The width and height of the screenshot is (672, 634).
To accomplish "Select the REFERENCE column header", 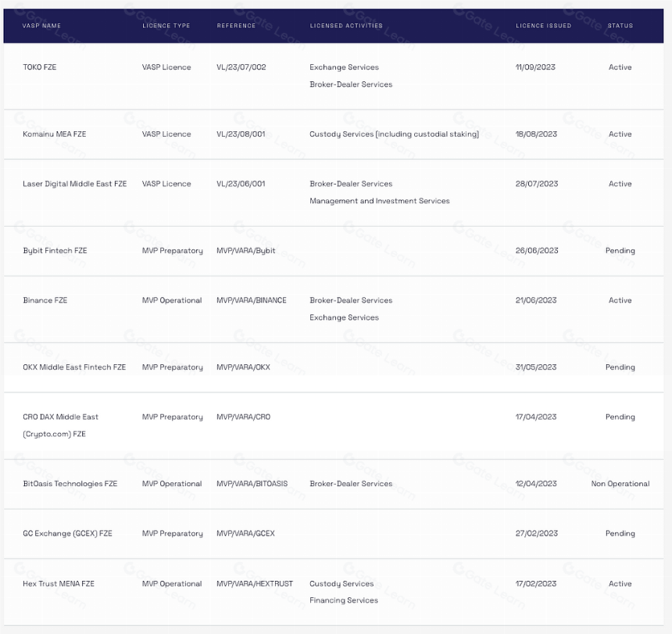I will (236, 26).
